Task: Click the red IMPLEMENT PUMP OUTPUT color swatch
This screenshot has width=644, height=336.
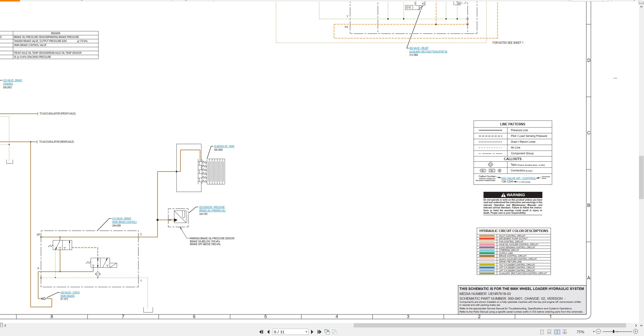Action: point(487,239)
